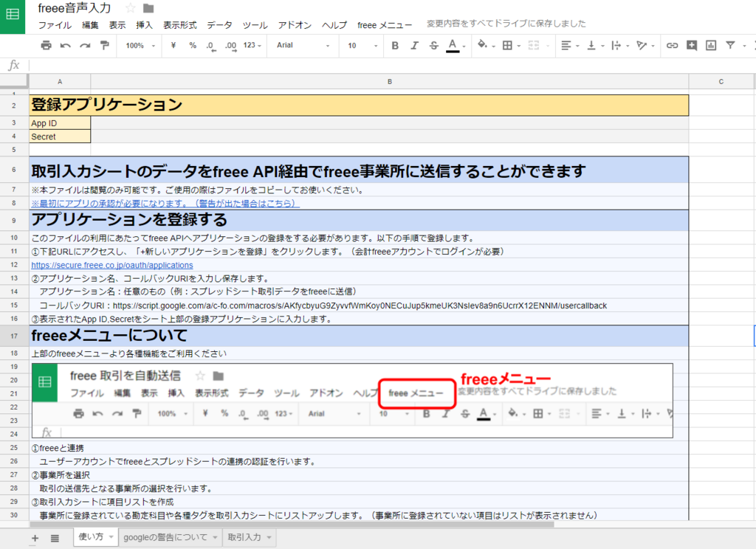756x549 pixels.
Task: Format as currency with ¥ button
Action: [173, 45]
